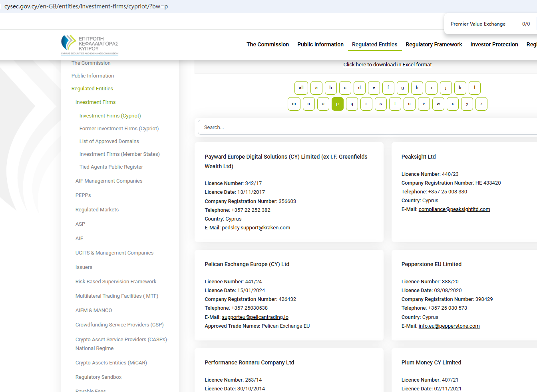Click the highlighted 'p' letter filter
This screenshot has height=392, width=537.
click(x=337, y=104)
